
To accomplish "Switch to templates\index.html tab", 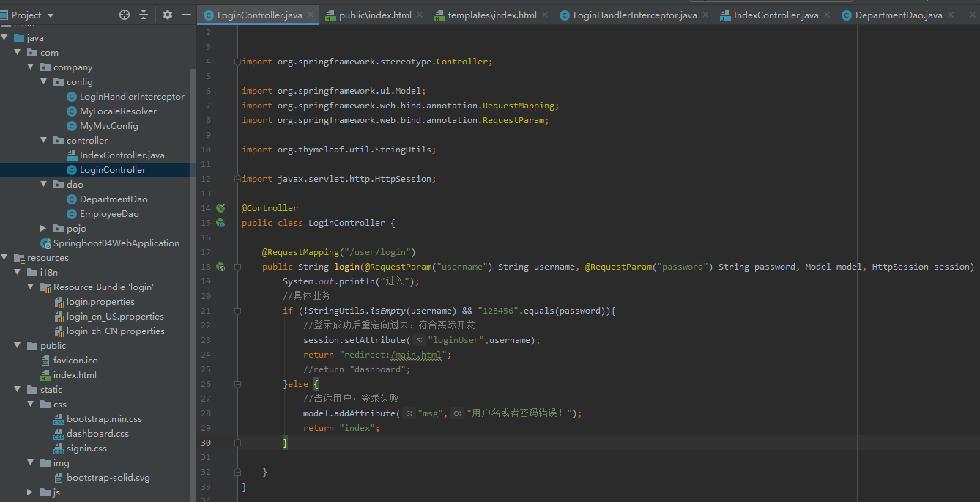I will (x=492, y=15).
